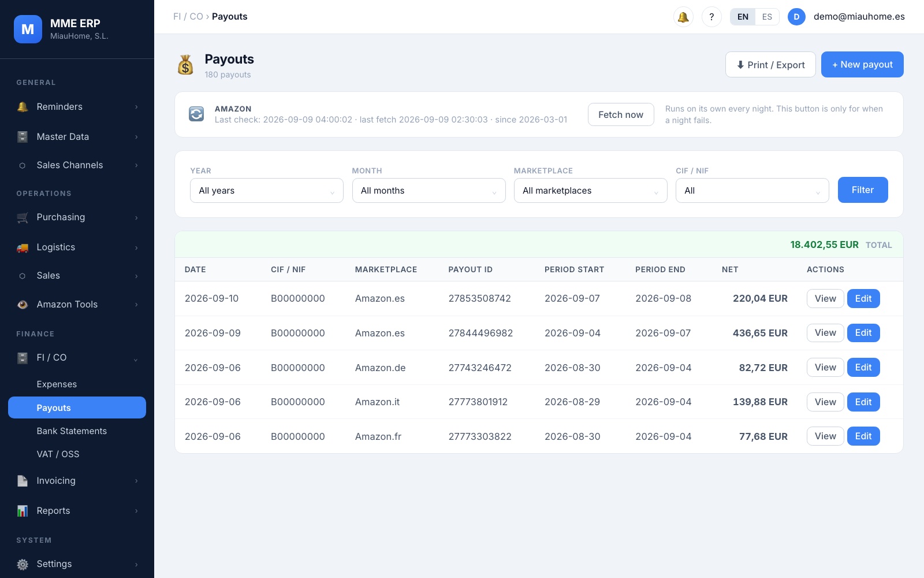
Task: Click the Sales Channels circle icon
Action: (23, 165)
